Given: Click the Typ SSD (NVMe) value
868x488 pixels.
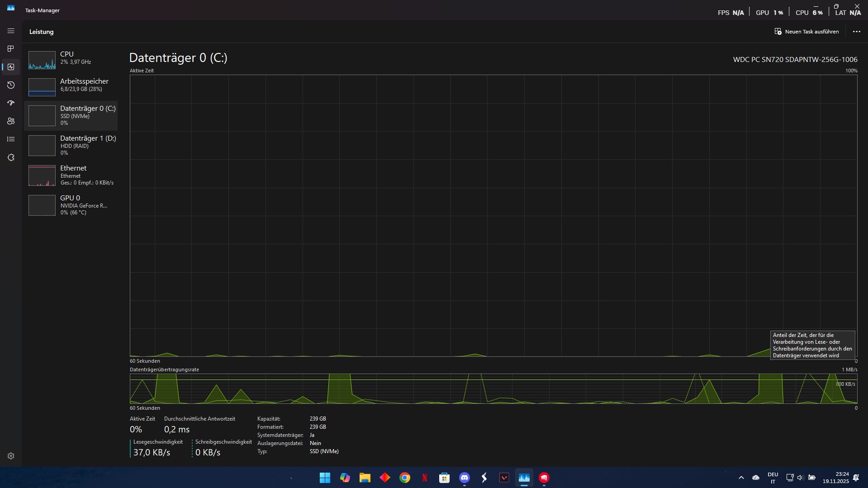Looking at the screenshot, I should [324, 451].
